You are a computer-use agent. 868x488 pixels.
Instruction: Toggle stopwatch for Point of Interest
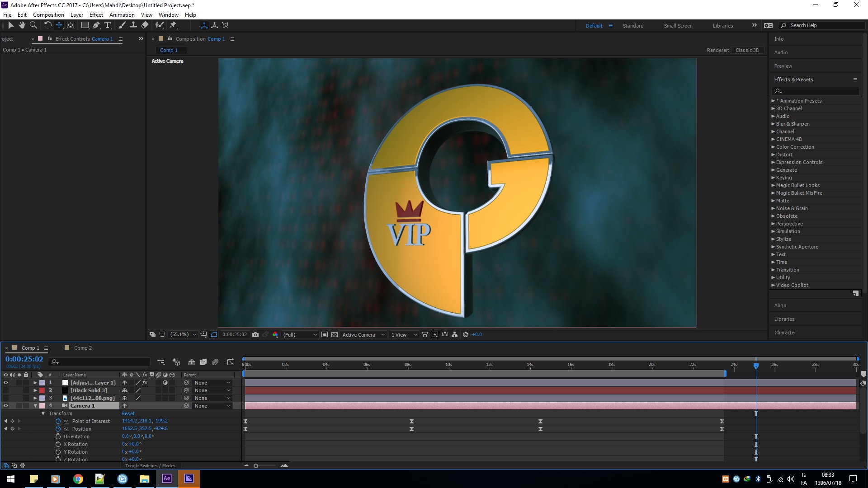58,421
